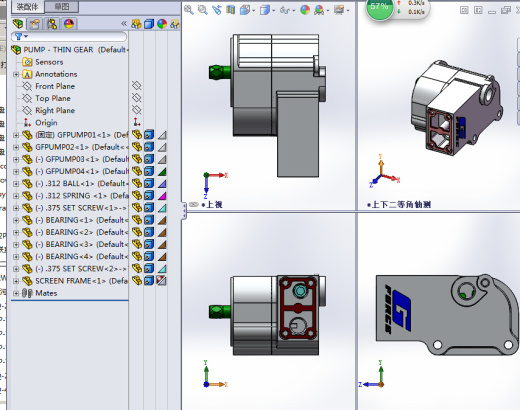Click the View Orientation cube icon
Image resolution: width=520 pixels, height=410 pixels.
245,10
